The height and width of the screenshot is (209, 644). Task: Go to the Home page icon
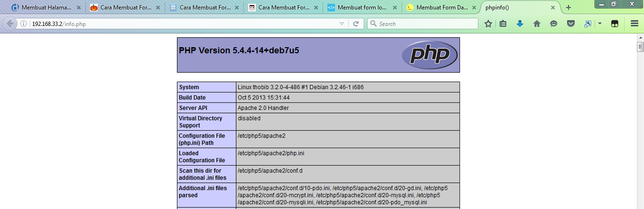536,24
